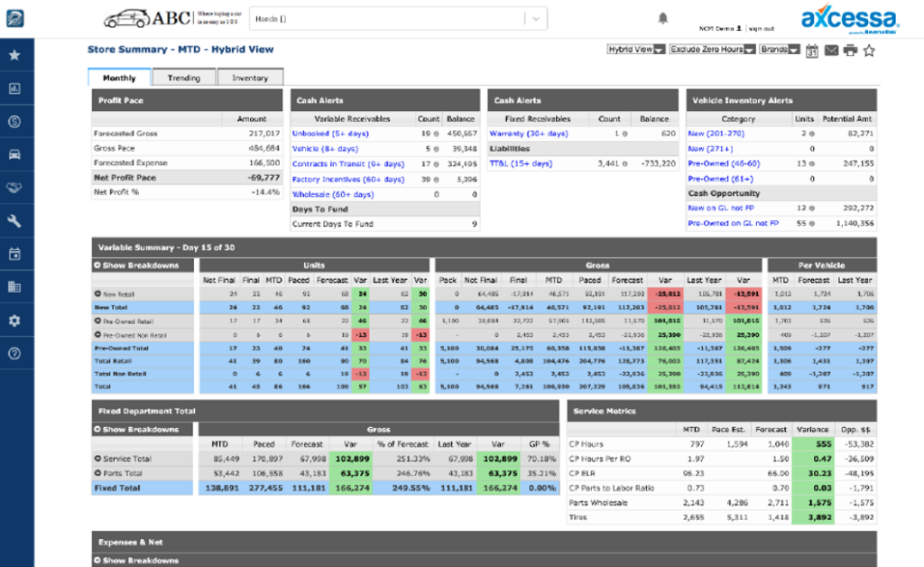924x567 pixels.
Task: Open the New (201-270) inventory link
Action: (x=716, y=134)
